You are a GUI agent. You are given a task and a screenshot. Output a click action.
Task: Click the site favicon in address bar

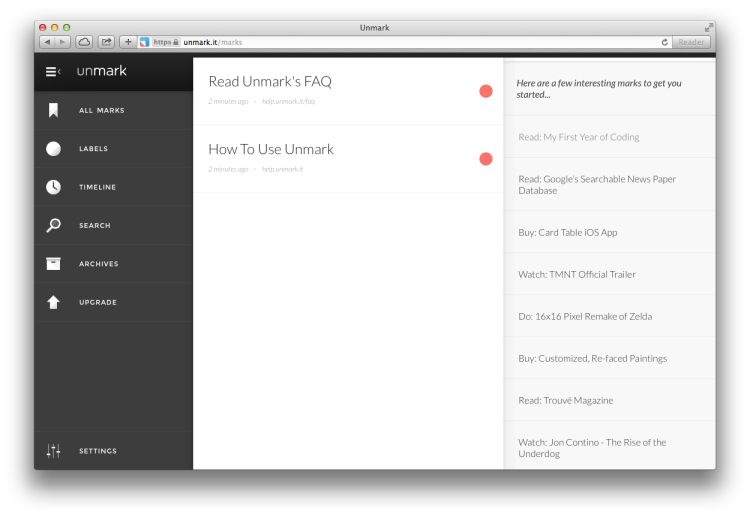(144, 42)
